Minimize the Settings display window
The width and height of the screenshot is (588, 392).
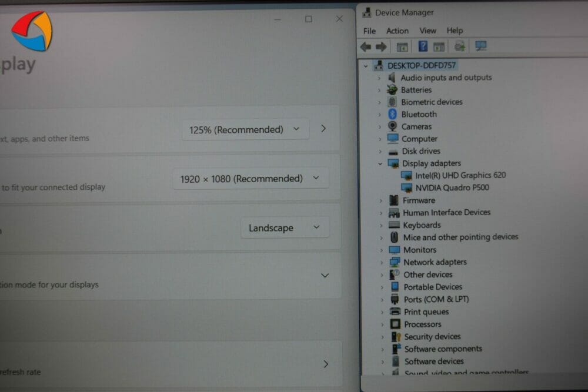[278, 19]
